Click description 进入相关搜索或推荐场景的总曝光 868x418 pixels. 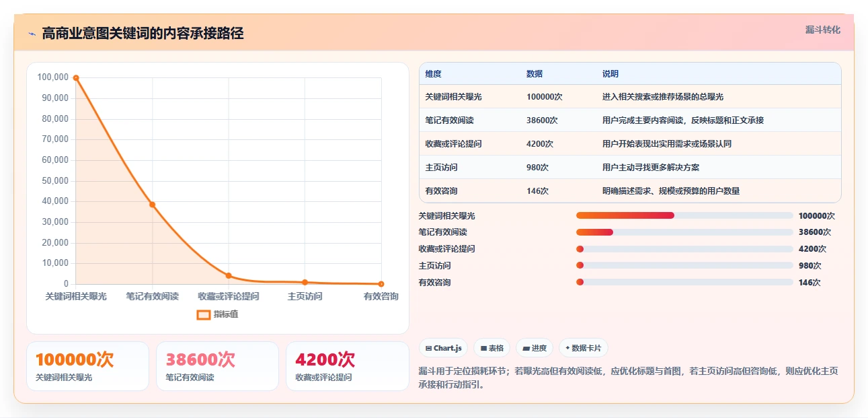point(663,97)
